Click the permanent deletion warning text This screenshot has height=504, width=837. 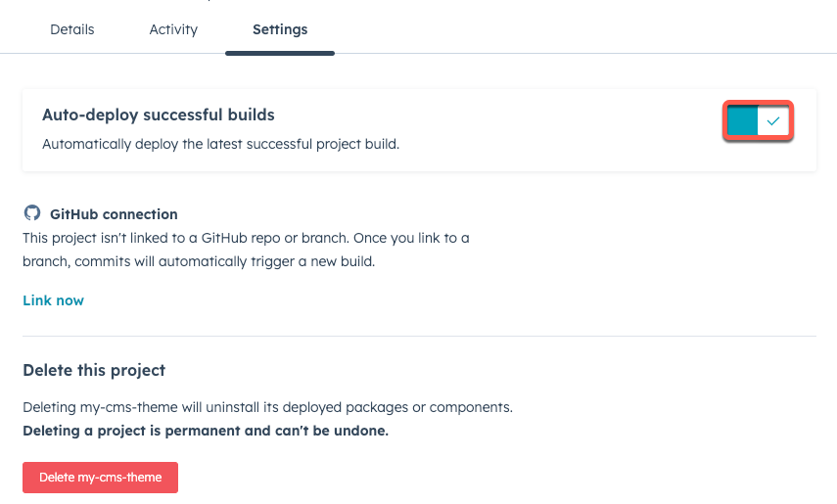coord(206,431)
